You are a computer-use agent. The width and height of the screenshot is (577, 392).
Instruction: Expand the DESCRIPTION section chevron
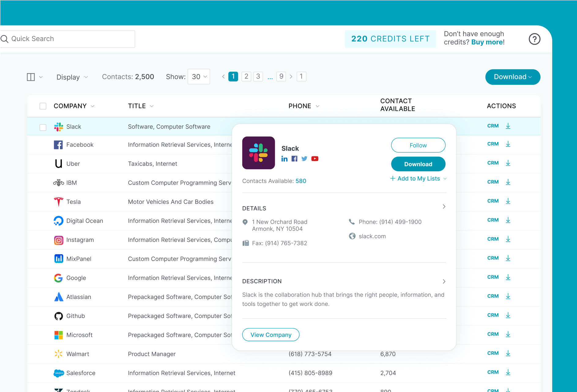444,281
